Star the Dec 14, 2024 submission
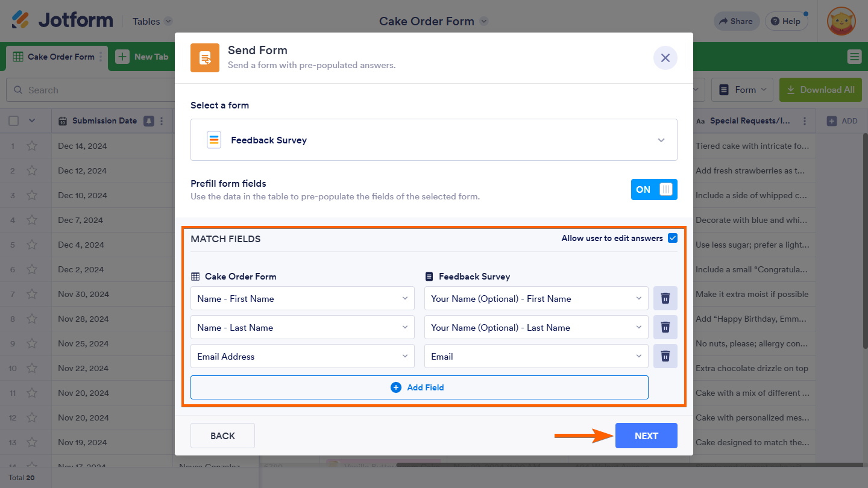This screenshot has height=488, width=868. point(32,146)
